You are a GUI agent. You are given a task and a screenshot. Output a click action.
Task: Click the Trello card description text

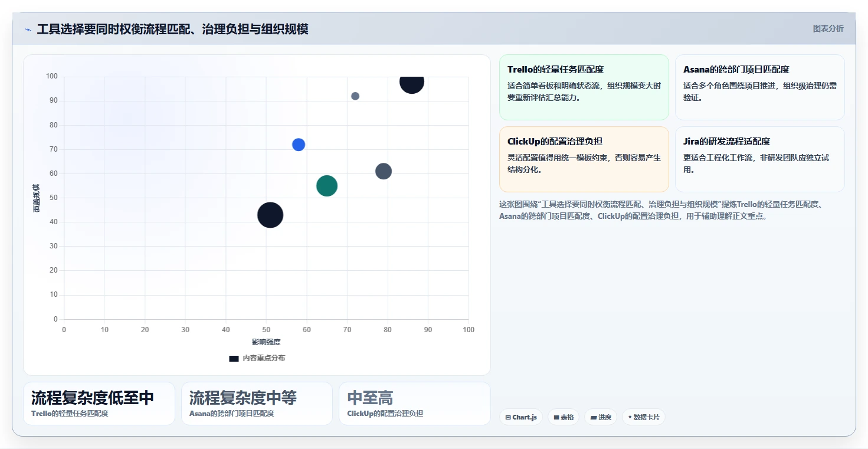coord(584,91)
